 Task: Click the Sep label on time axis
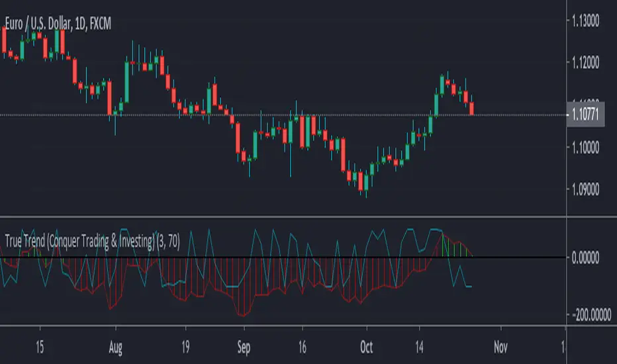coord(244,348)
